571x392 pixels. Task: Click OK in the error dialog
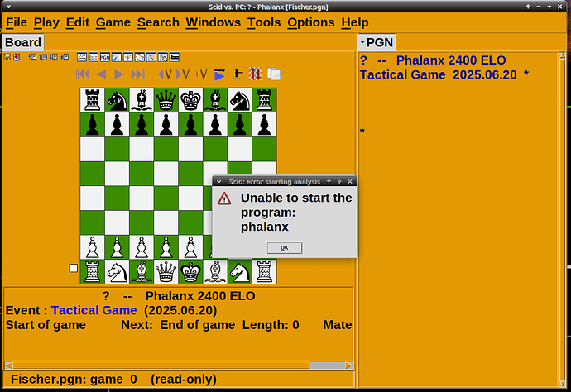click(285, 248)
